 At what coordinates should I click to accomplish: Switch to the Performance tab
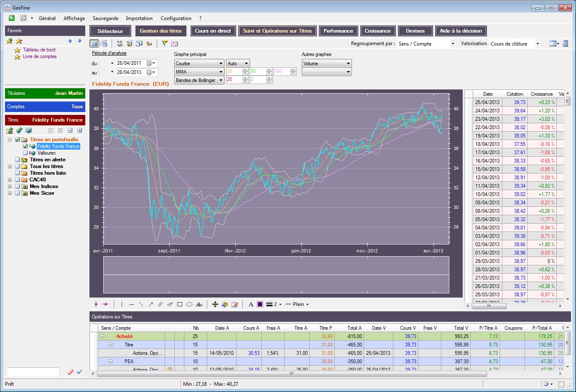pyautogui.click(x=338, y=31)
